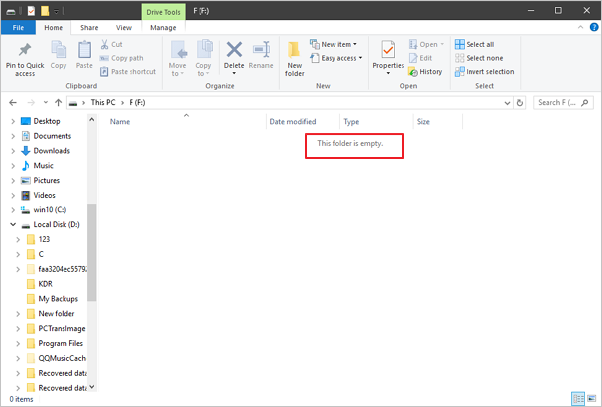
Task: Click the Up directory arrow
Action: pyautogui.click(x=70, y=102)
